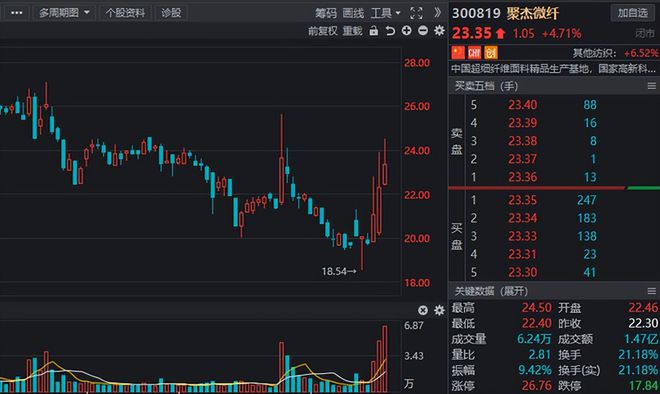
Task: Collapse side panel with double chevron
Action: click(x=437, y=13)
